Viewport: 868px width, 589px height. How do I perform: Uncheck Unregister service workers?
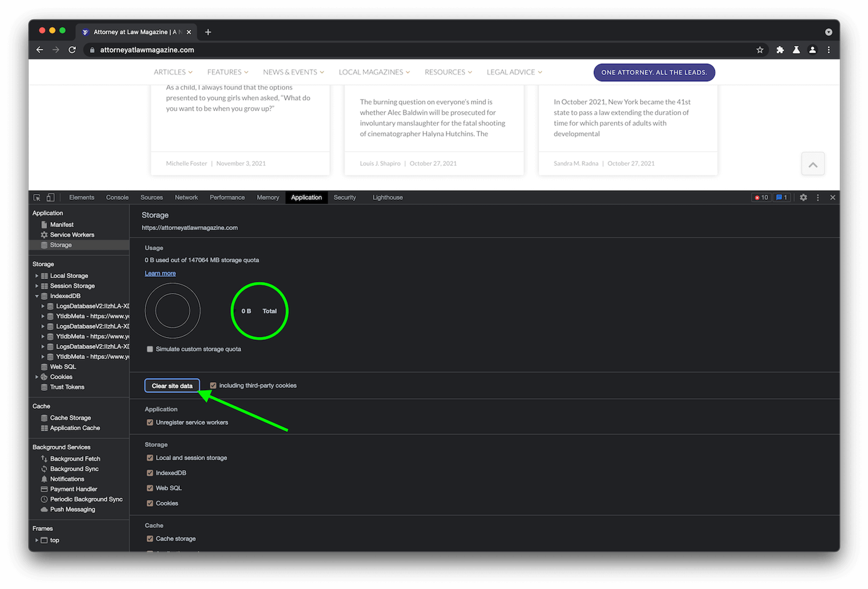(x=150, y=422)
